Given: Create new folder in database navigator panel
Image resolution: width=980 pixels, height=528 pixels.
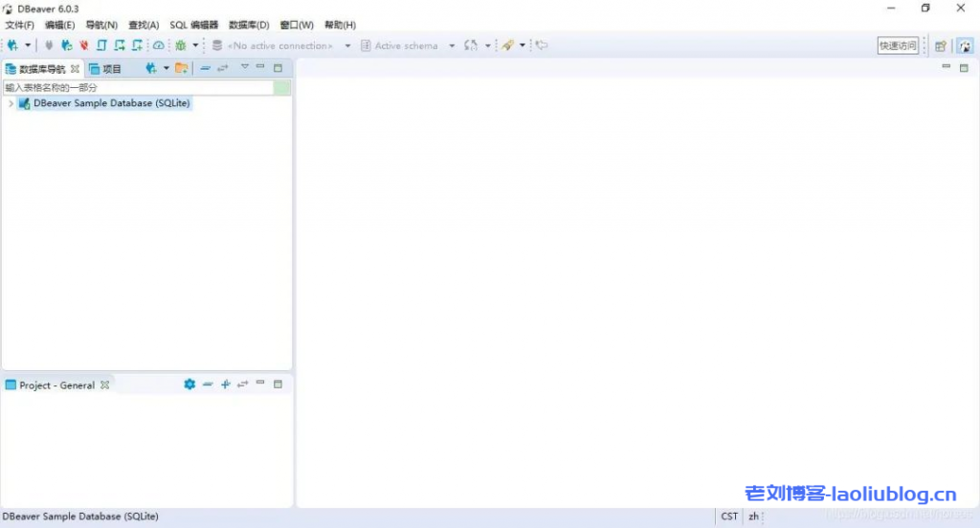Looking at the screenshot, I should 181,68.
